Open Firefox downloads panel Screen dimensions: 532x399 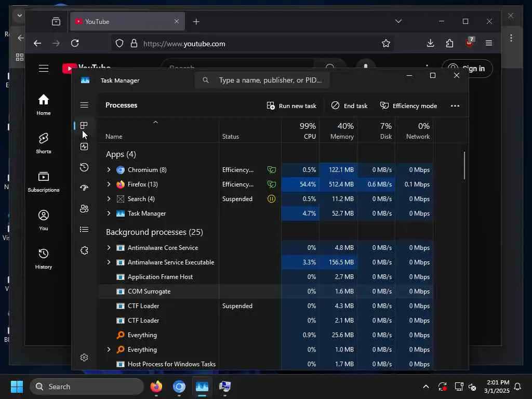tap(430, 43)
